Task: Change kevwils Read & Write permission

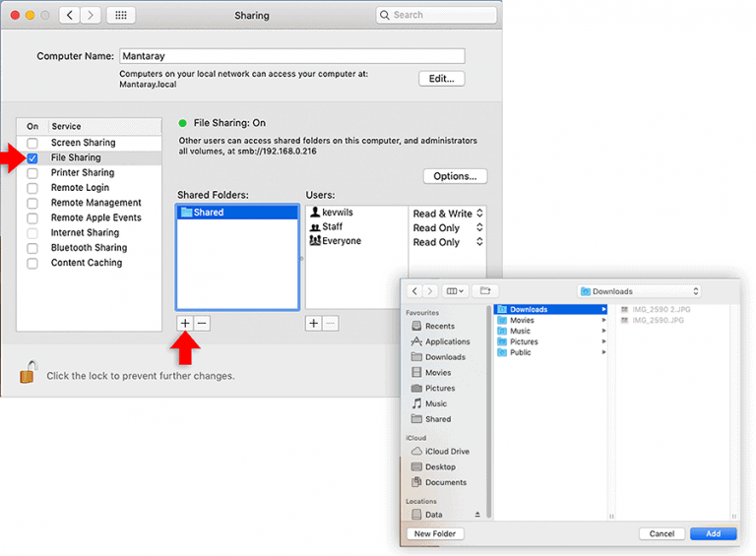Action: pos(448,214)
